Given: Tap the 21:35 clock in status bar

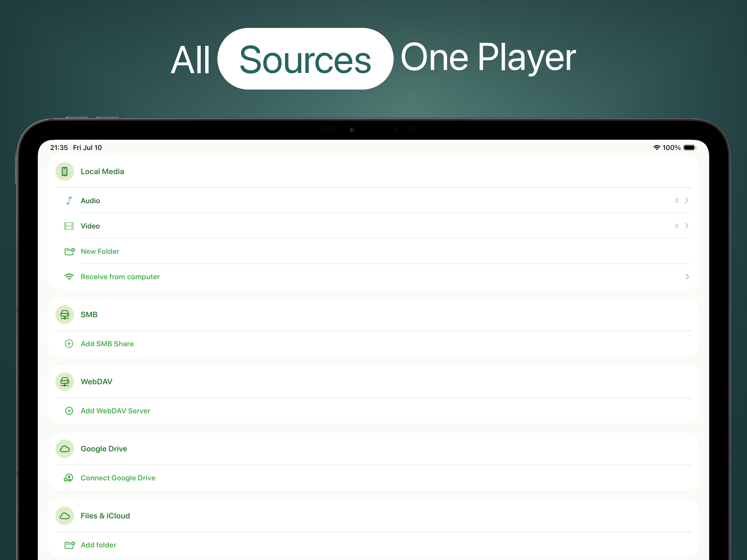Looking at the screenshot, I should 59,148.
